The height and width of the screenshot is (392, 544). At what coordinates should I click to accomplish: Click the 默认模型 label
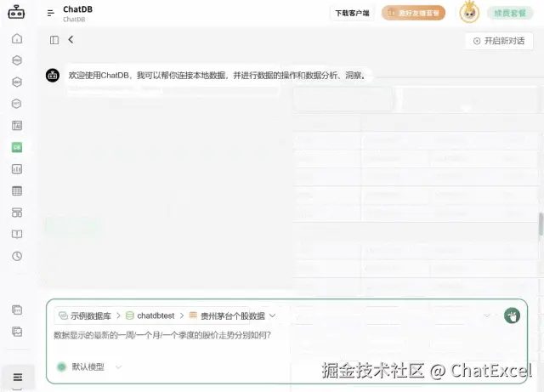(88, 367)
